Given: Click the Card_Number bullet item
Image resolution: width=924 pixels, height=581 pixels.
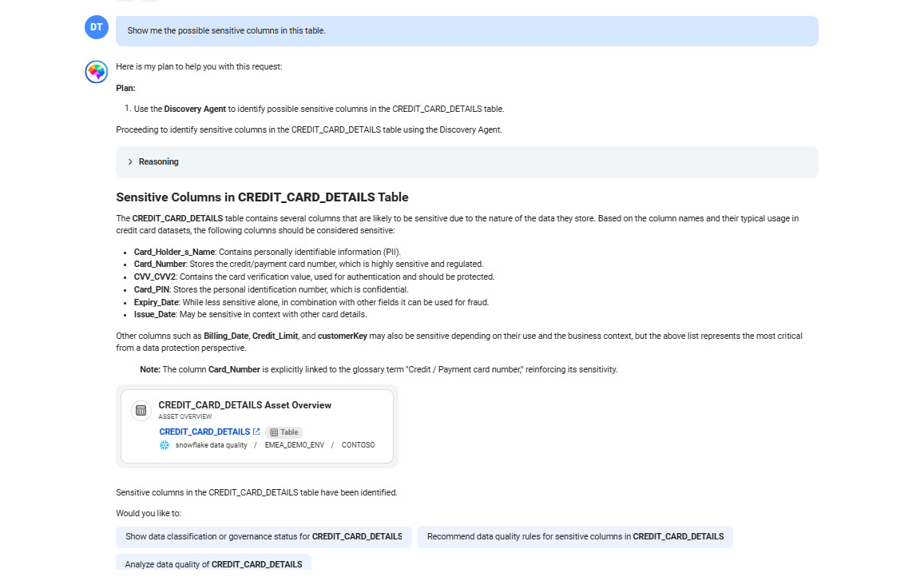Looking at the screenshot, I should click(308, 265).
